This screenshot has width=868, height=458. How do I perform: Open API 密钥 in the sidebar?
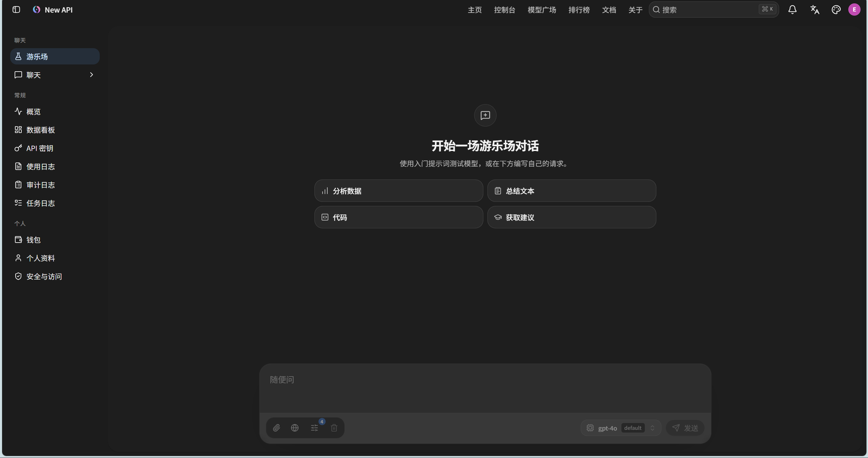pos(55,148)
